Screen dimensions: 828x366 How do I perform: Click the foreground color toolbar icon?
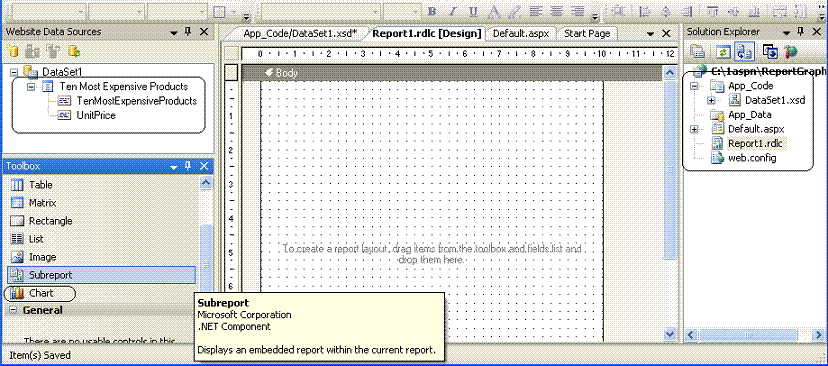tap(494, 12)
